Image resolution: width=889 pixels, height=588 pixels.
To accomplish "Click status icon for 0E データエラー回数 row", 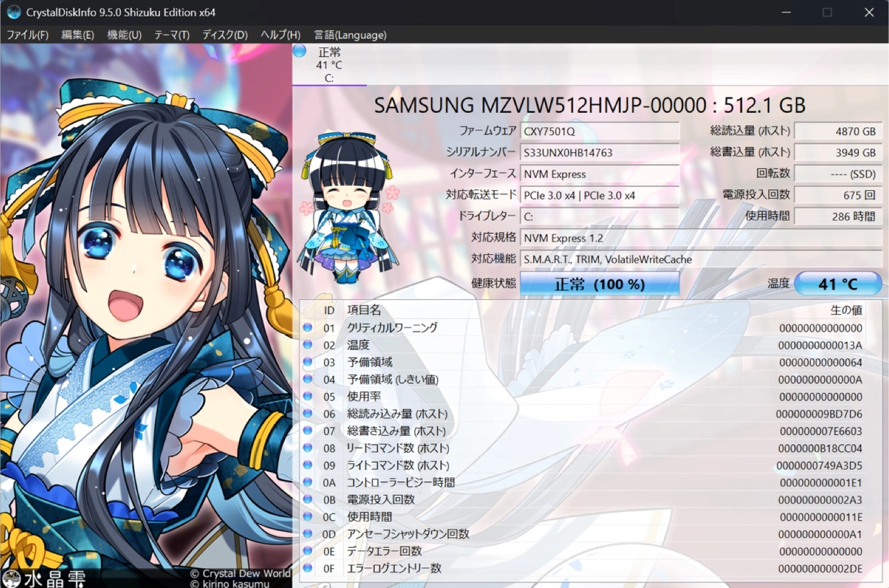I will coord(307,551).
